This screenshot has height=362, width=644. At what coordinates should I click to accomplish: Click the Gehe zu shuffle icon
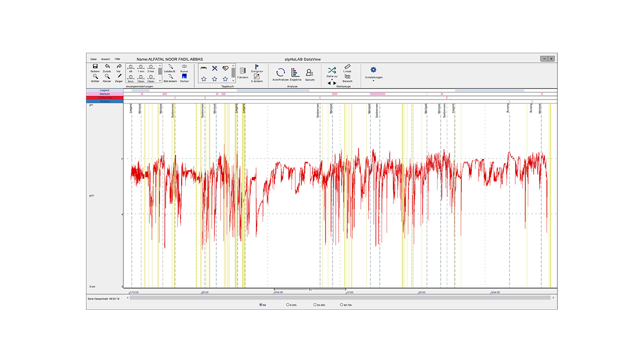[x=332, y=70]
